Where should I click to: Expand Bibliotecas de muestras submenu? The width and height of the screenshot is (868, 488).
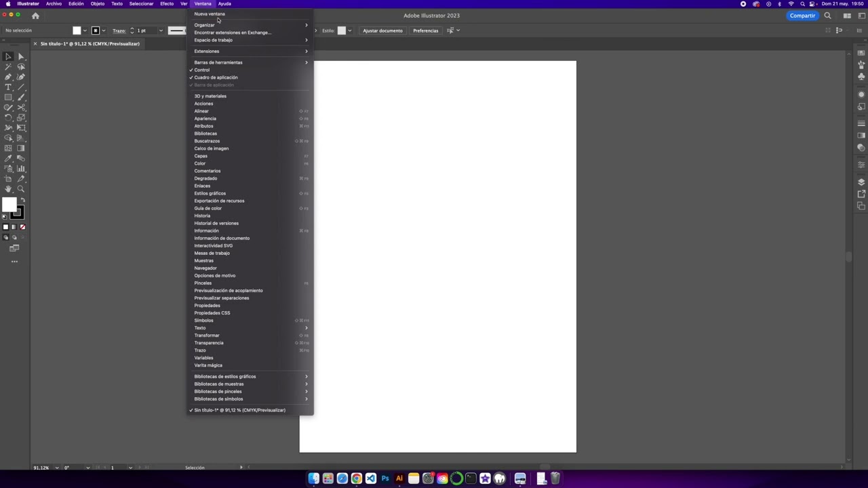(x=250, y=384)
